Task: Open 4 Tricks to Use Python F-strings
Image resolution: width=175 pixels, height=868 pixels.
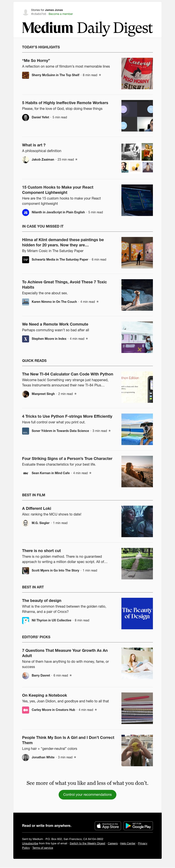Action: click(x=67, y=416)
